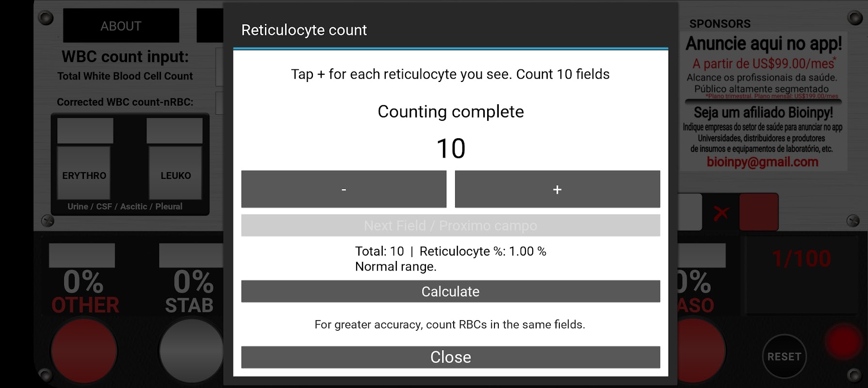Tap the 1/100 counter display
This screenshot has height=388, width=868.
tap(801, 259)
